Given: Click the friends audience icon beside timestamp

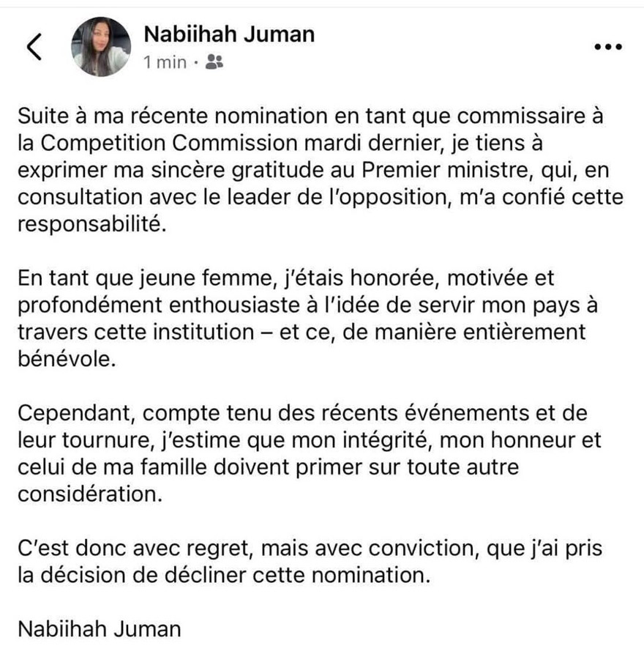Looking at the screenshot, I should 214,62.
